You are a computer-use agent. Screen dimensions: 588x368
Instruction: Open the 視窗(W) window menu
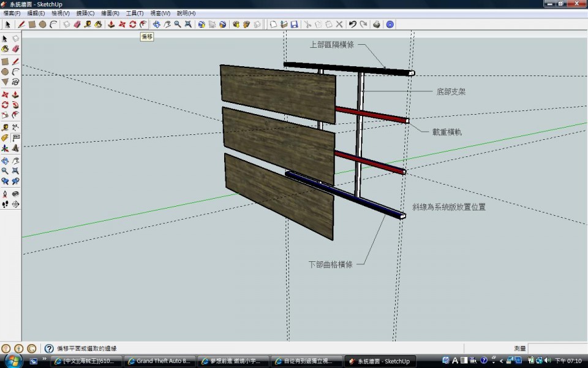click(x=160, y=13)
